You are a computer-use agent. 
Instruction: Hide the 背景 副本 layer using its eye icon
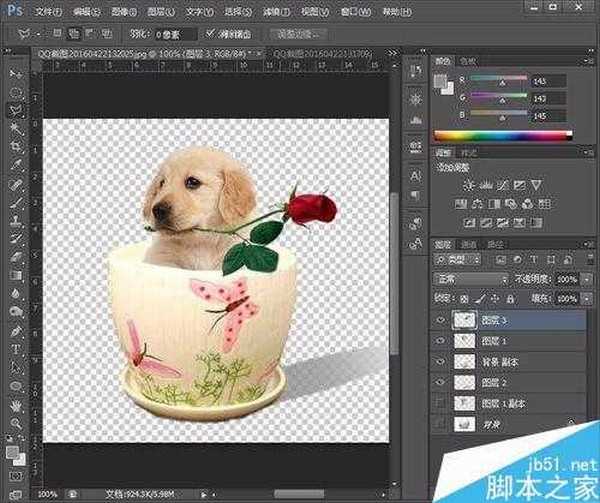[x=442, y=361]
